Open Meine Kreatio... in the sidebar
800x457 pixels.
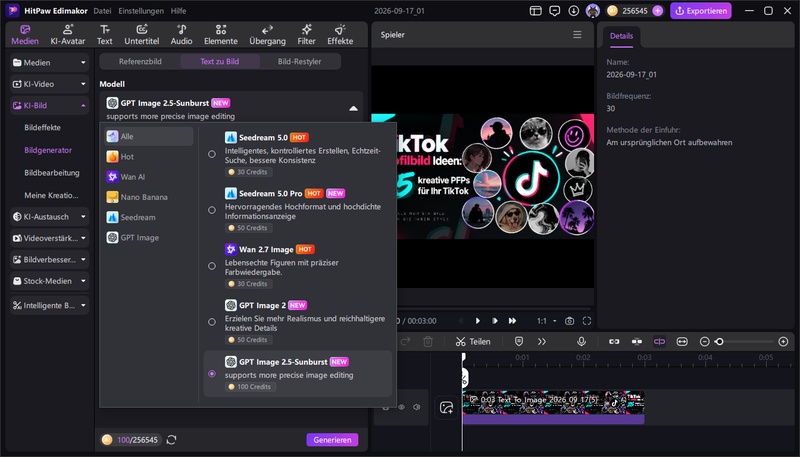coord(51,195)
